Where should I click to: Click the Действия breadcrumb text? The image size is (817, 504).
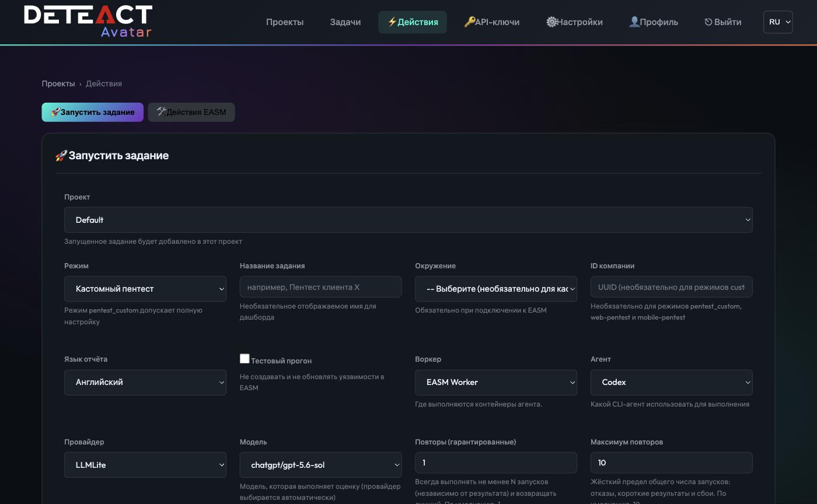pos(104,83)
